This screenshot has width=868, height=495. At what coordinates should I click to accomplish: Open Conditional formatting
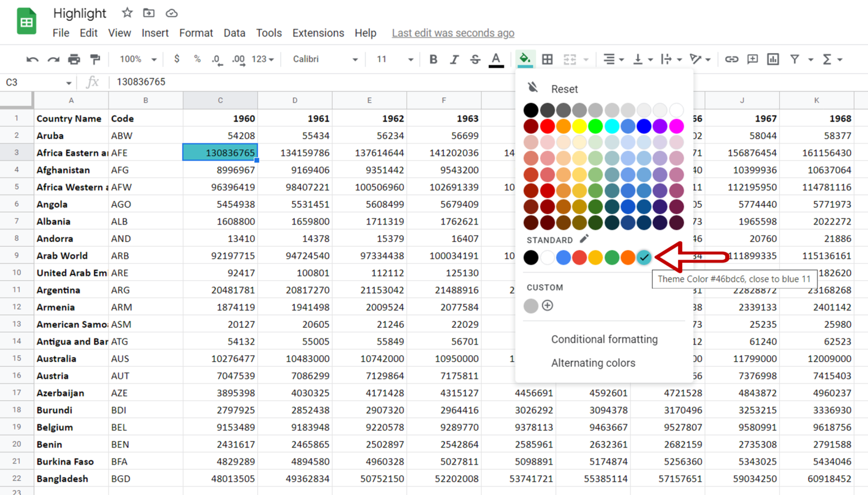[x=604, y=339]
